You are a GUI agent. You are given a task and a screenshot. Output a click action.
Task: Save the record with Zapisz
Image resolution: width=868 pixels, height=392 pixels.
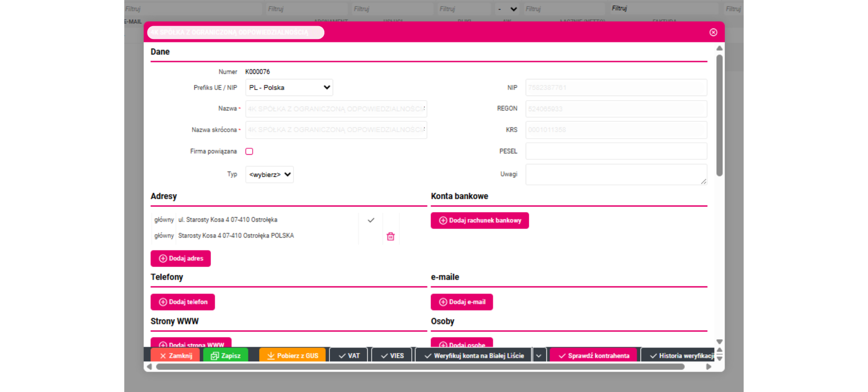tap(226, 356)
